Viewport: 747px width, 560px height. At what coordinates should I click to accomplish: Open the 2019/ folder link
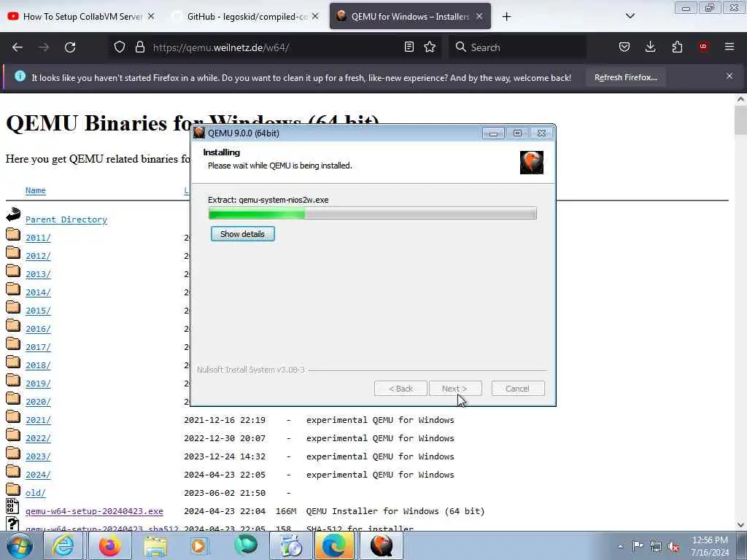click(38, 384)
